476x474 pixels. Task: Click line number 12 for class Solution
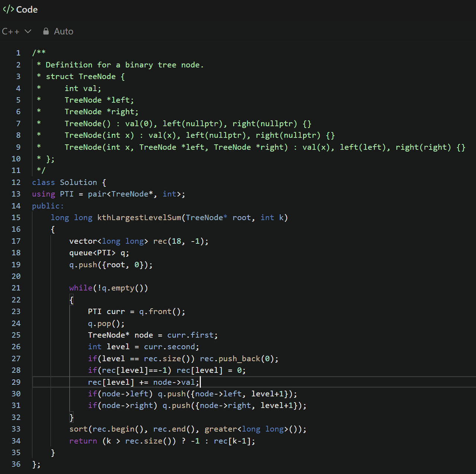tap(16, 182)
